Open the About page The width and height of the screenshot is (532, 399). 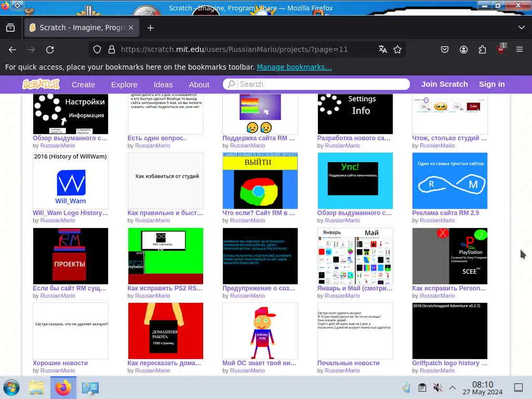click(199, 85)
